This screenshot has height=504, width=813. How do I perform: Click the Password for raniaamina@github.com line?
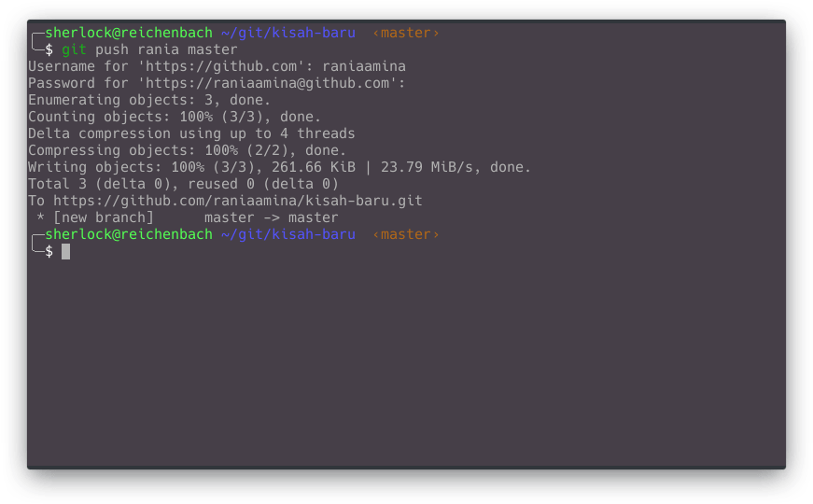(x=217, y=83)
